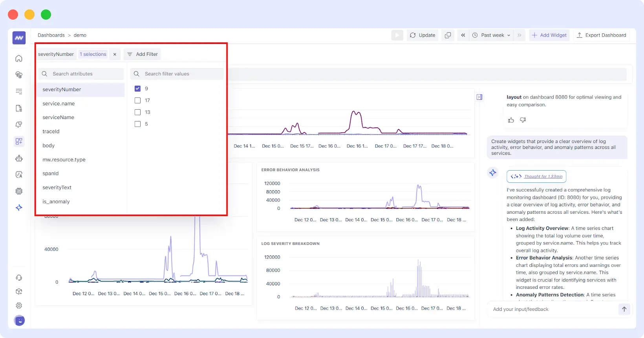Open the user avatar at the sidebar bottom

[x=19, y=321]
